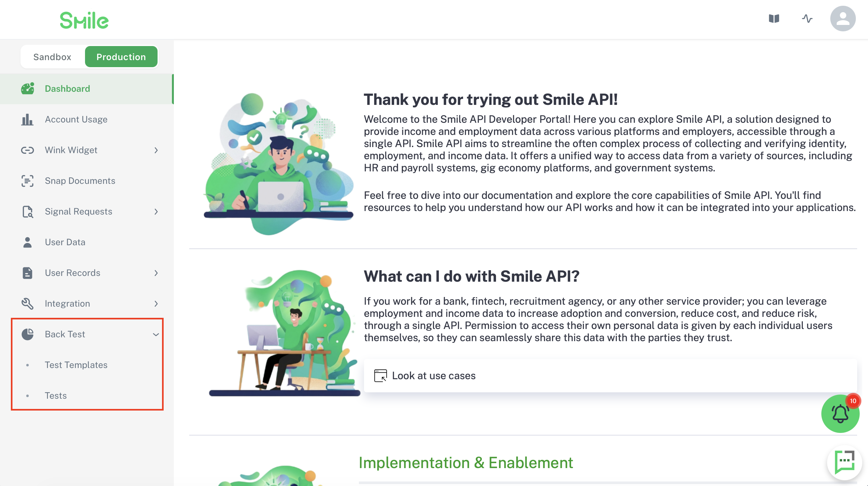
Task: Click the Snap Documents scan icon
Action: [x=27, y=181]
